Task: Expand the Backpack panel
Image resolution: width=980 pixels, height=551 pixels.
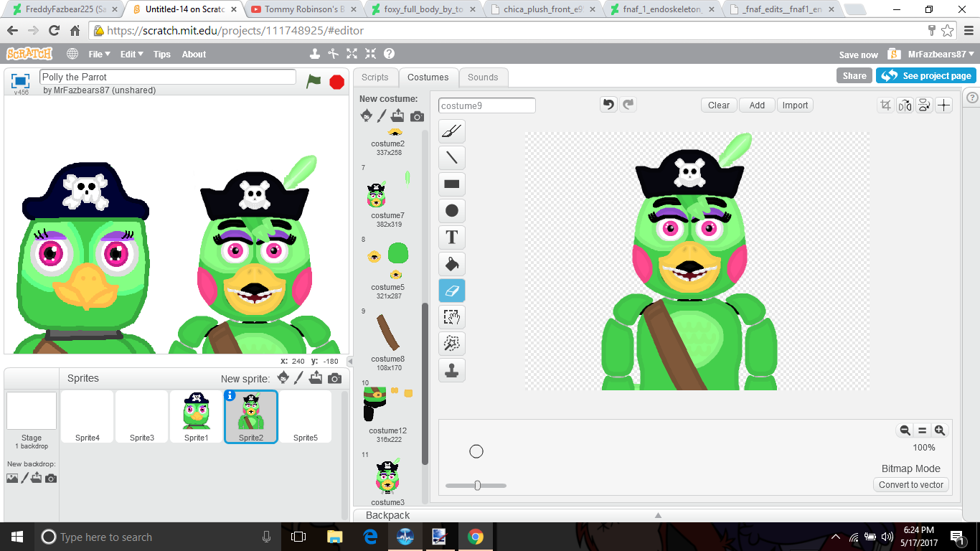Action: coord(657,515)
